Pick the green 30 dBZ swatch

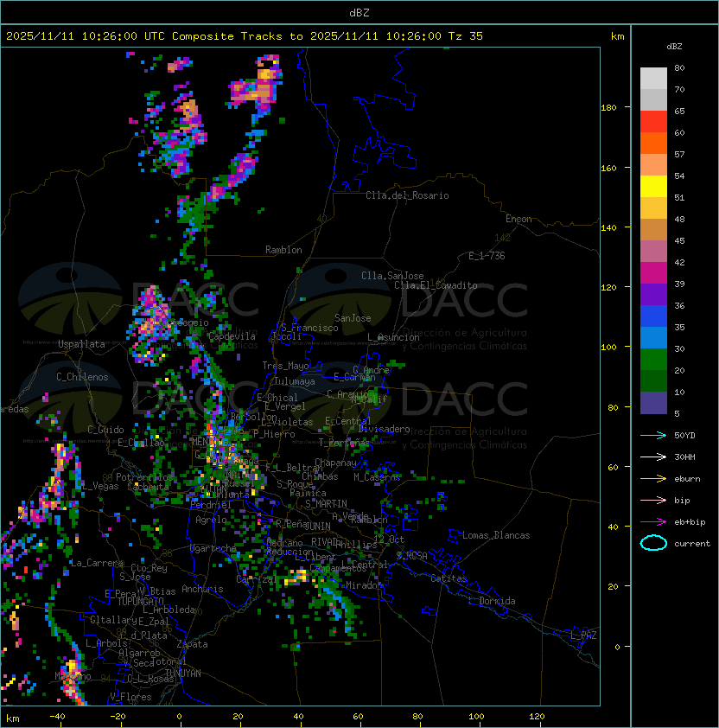(x=653, y=360)
